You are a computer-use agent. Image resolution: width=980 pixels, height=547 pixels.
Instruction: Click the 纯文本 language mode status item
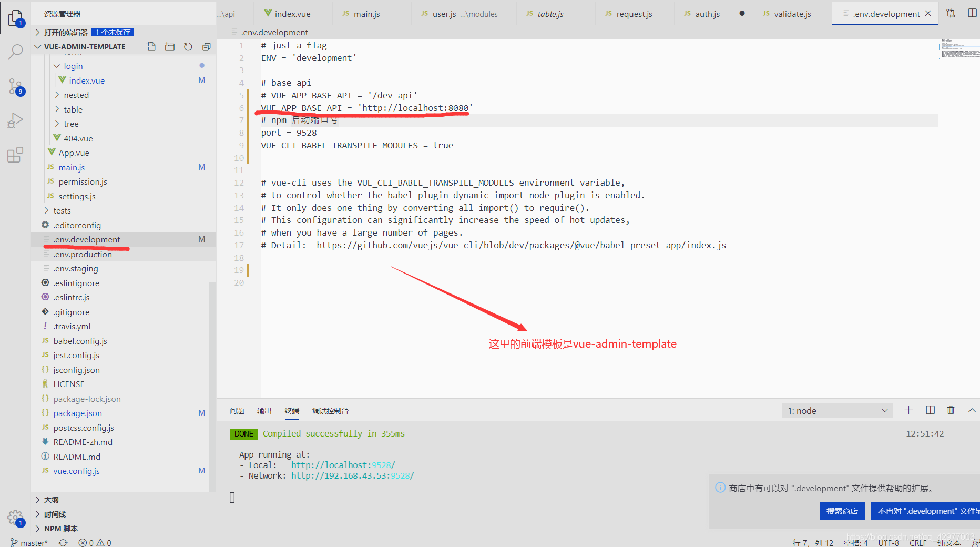(949, 542)
